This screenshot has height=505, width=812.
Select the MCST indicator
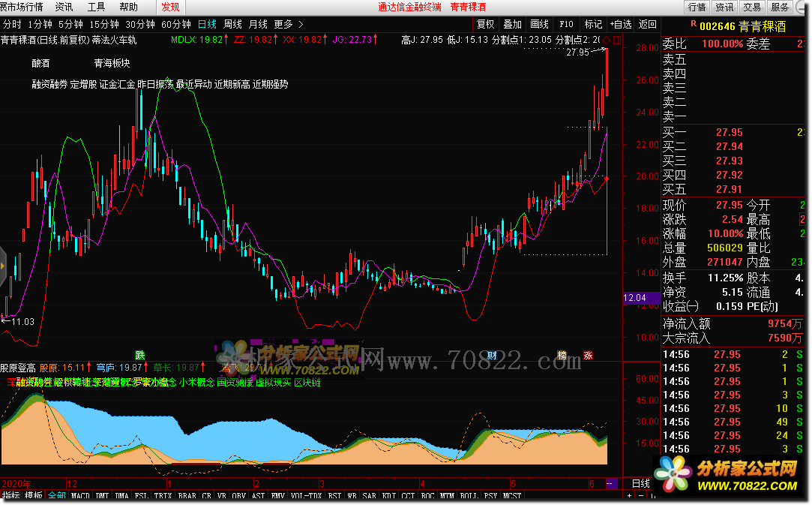(512, 496)
